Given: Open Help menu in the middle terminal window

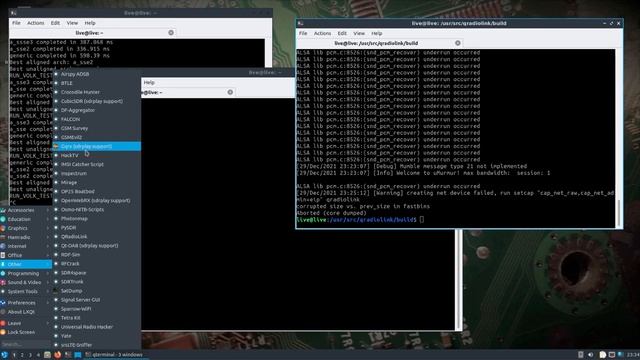Looking at the screenshot, I should [149, 82].
